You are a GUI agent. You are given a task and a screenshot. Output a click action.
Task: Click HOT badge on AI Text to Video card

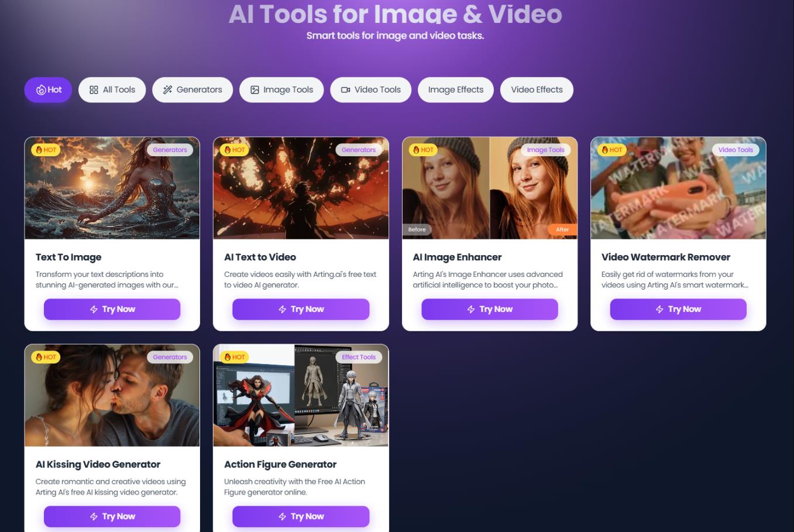[234, 150]
